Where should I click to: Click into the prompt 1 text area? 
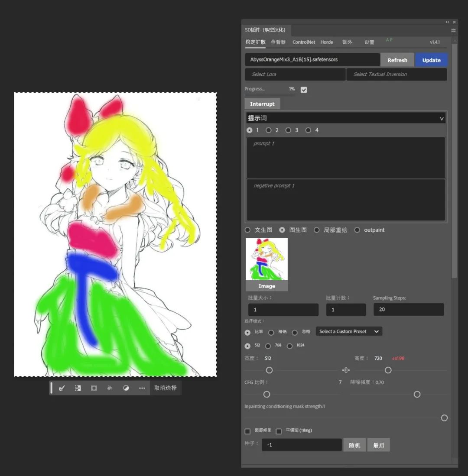pyautogui.click(x=346, y=158)
